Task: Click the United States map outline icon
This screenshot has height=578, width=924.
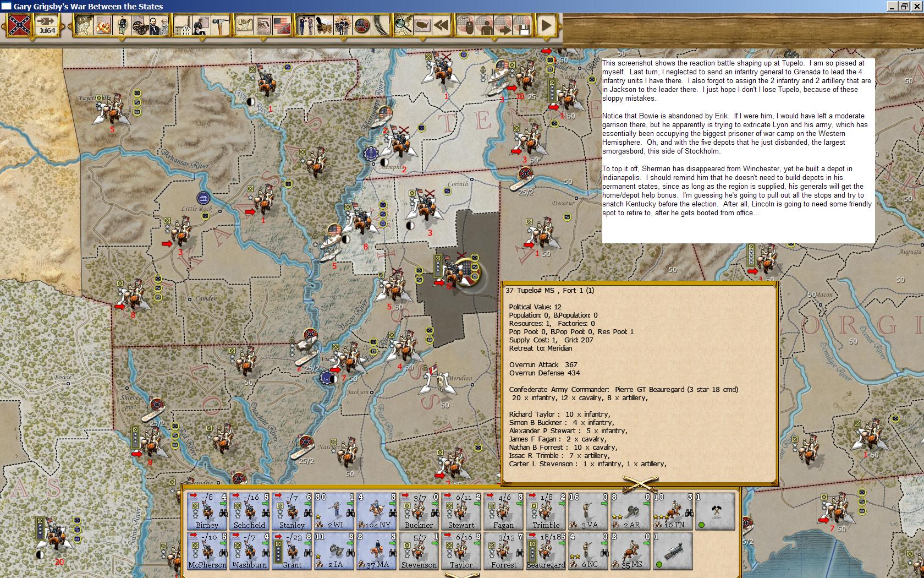Action: pos(422,25)
